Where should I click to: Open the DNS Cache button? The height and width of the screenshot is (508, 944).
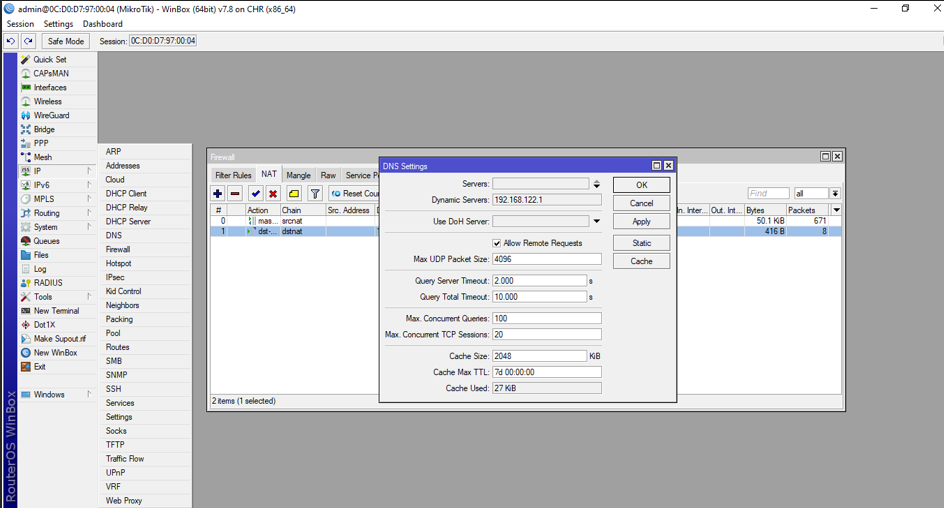641,261
